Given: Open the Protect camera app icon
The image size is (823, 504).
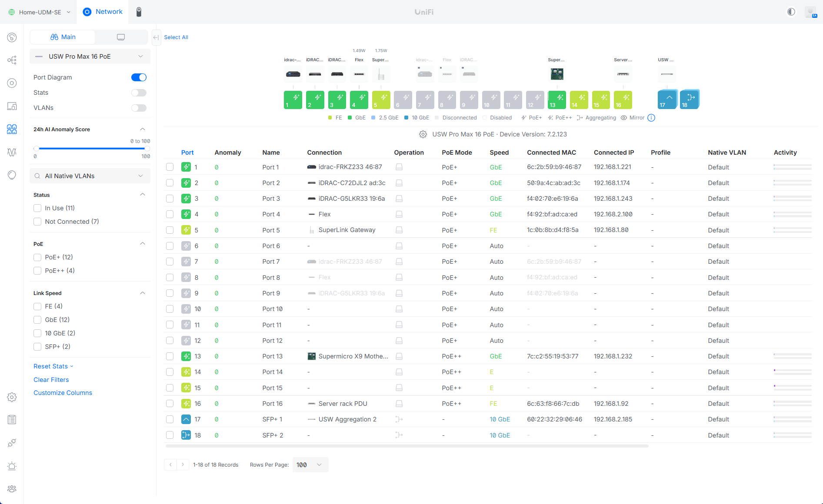Looking at the screenshot, I should point(139,12).
